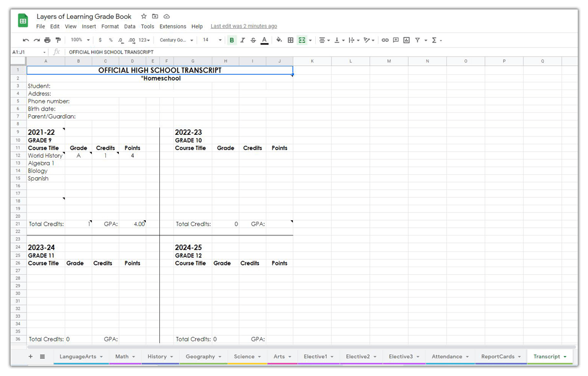This screenshot has width=588, height=376.
Task: Open LanguageArts tab options arrow
Action: (101, 357)
